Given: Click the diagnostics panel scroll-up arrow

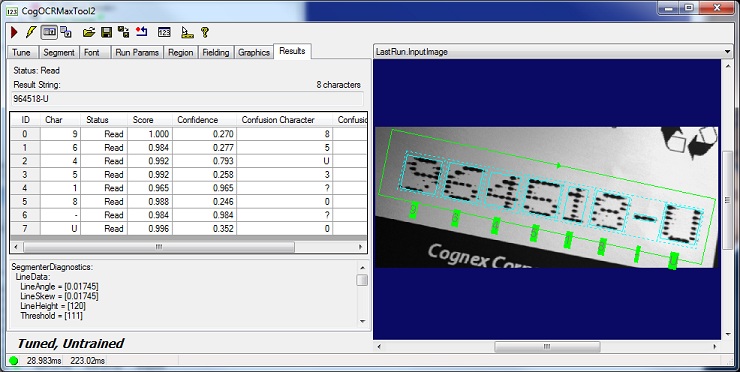Looking at the screenshot, I should point(362,267).
